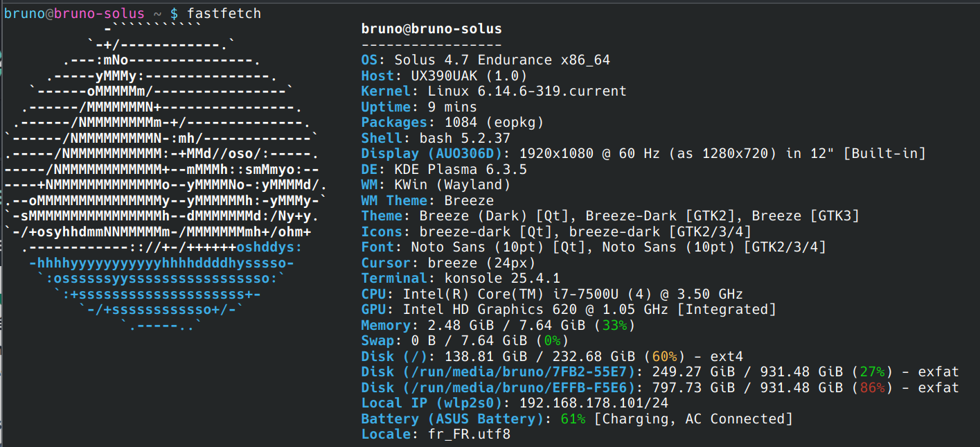This screenshot has height=447, width=980.
Task: Click the value 'Linux 6.14.6-319.current'
Action: click(x=527, y=91)
